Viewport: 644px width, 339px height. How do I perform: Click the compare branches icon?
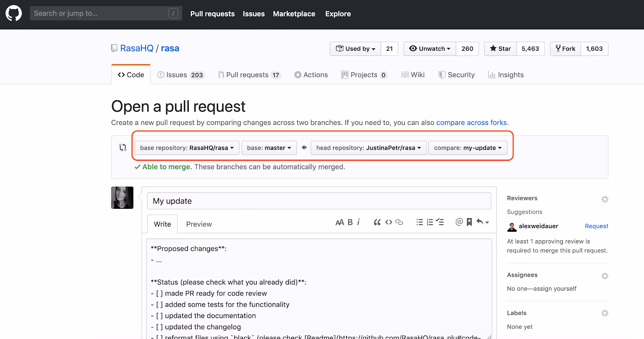(x=123, y=148)
